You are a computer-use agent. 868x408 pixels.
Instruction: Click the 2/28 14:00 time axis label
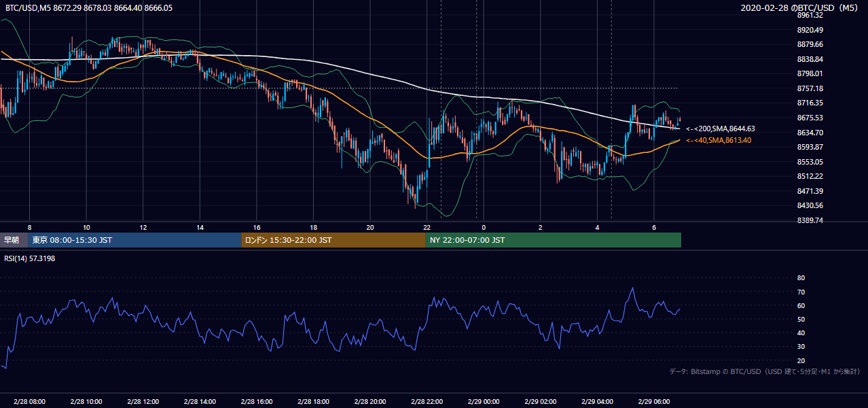coord(200,402)
